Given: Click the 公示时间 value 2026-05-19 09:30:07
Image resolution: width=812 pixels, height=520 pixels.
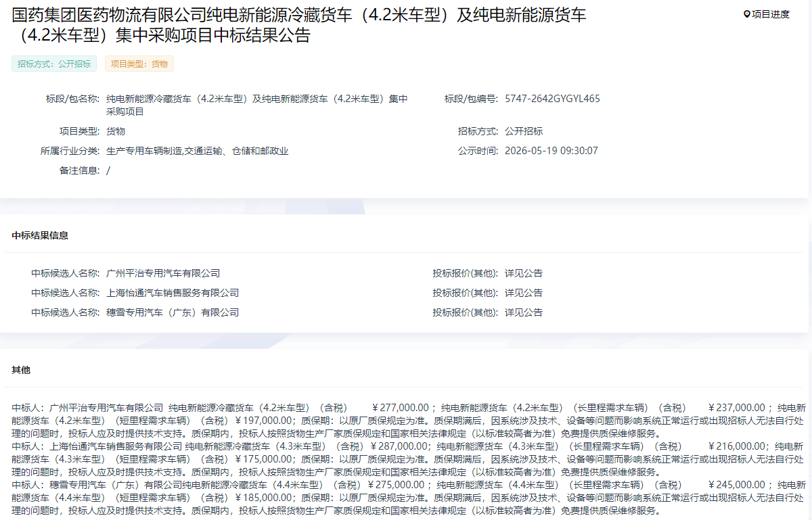Looking at the screenshot, I should 551,151.
